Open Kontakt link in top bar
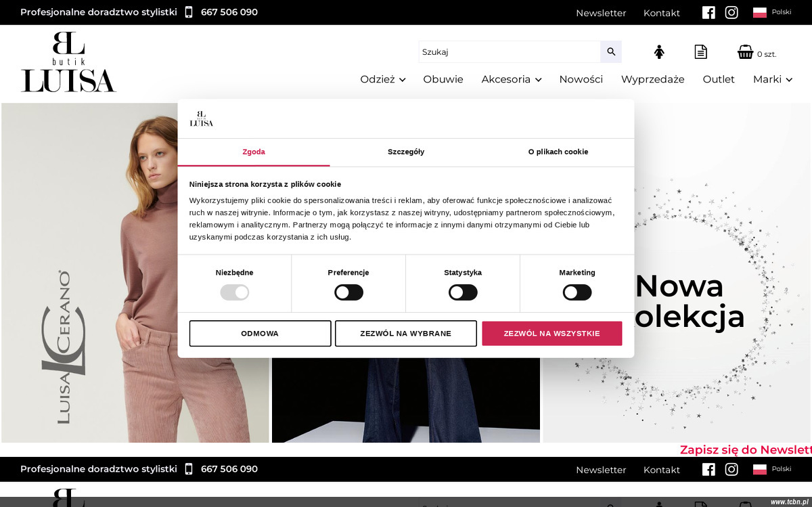This screenshot has width=812, height=507. (662, 13)
